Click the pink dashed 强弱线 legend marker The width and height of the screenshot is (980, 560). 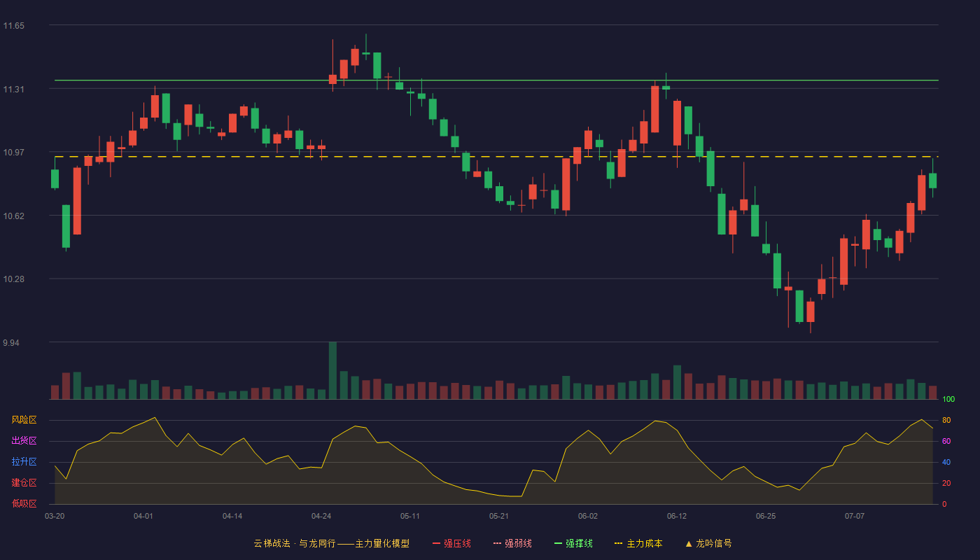[x=498, y=543]
